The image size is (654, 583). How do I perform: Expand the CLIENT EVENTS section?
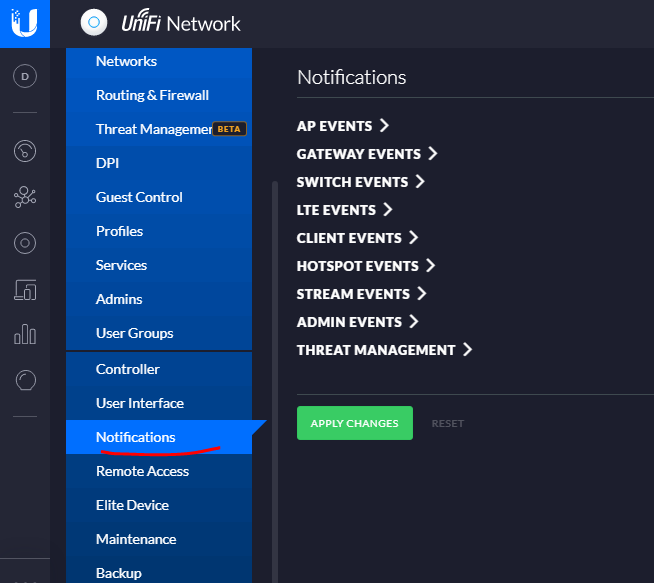[x=357, y=238]
